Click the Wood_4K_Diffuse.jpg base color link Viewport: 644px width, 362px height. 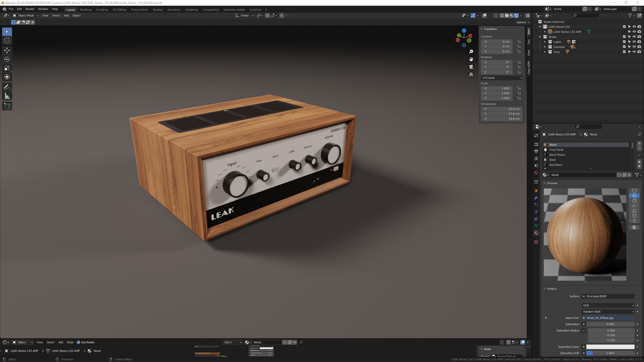point(608,318)
